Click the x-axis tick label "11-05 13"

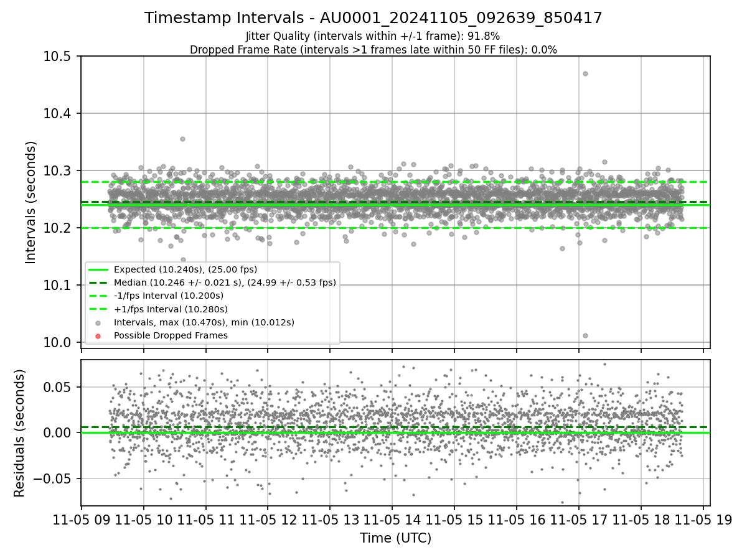330,520
